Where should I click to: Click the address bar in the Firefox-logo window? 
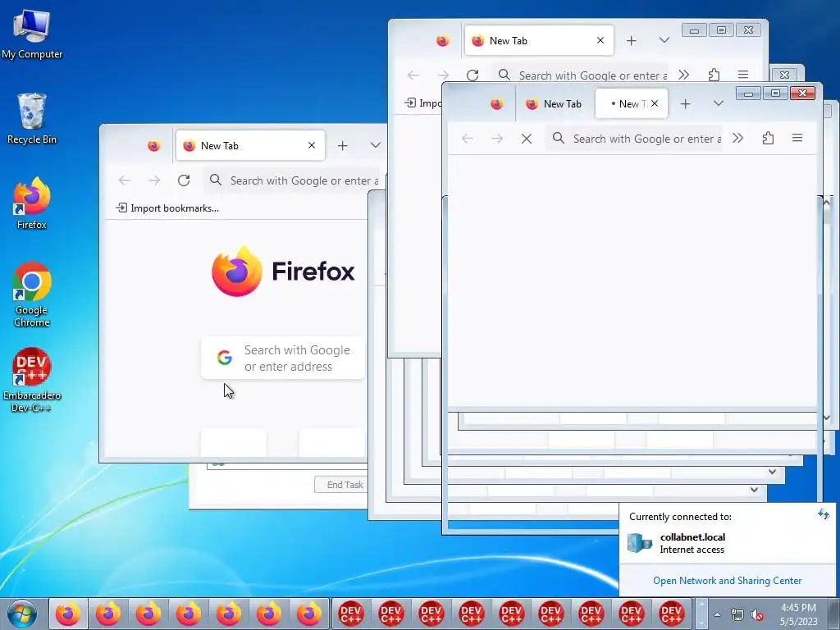[294, 180]
